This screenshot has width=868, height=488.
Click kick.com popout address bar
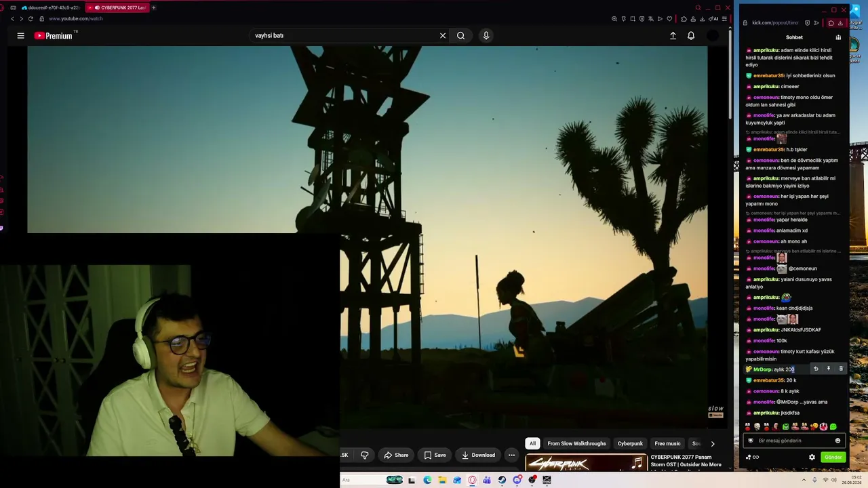click(776, 22)
